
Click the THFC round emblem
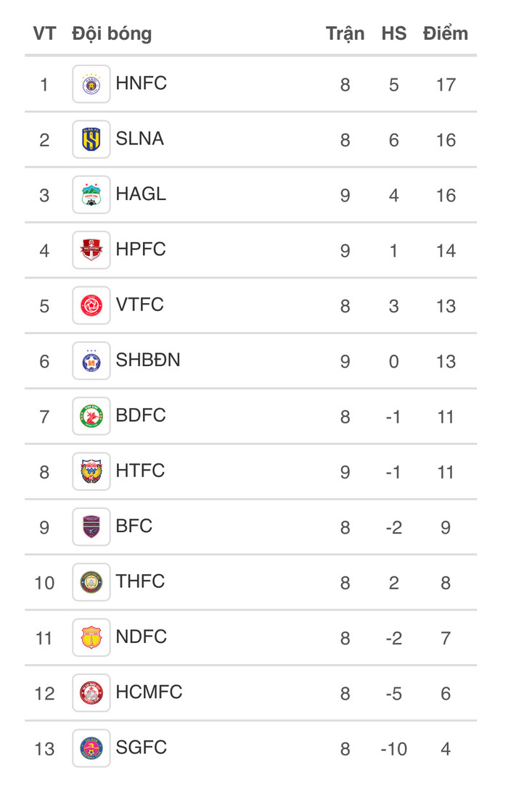pyautogui.click(x=91, y=583)
